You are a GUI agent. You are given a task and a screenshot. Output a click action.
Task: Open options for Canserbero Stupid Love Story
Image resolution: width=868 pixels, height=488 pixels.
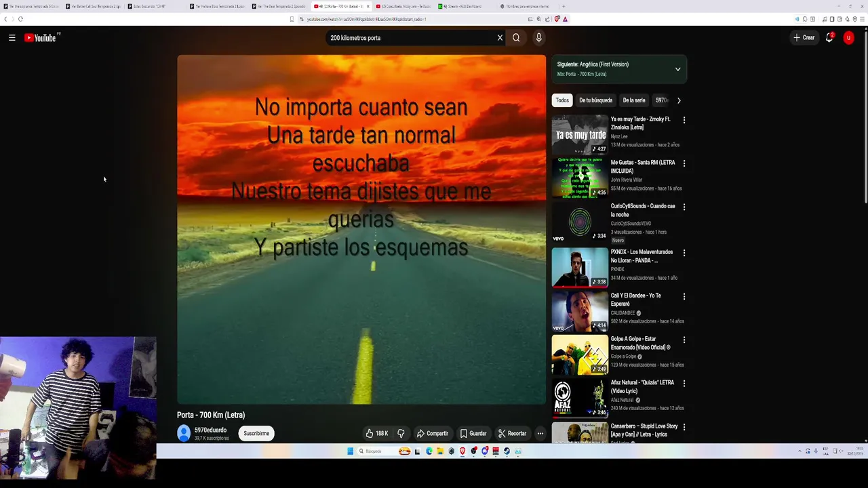point(684,427)
